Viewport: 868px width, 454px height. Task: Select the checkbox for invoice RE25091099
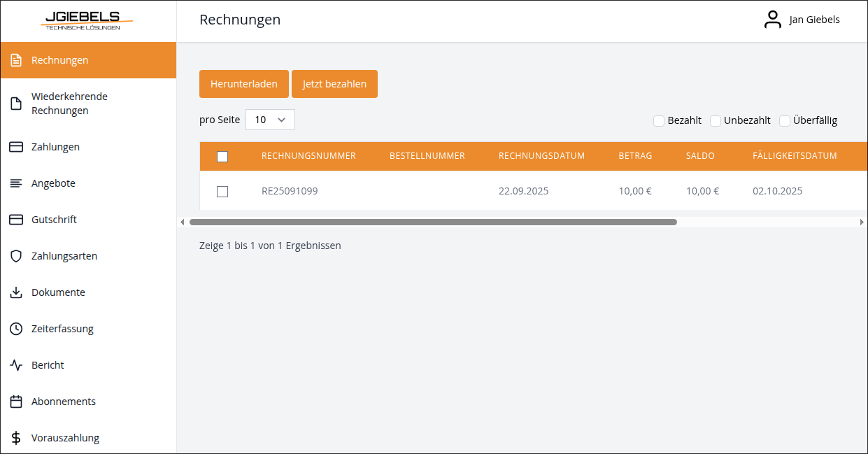tap(223, 191)
